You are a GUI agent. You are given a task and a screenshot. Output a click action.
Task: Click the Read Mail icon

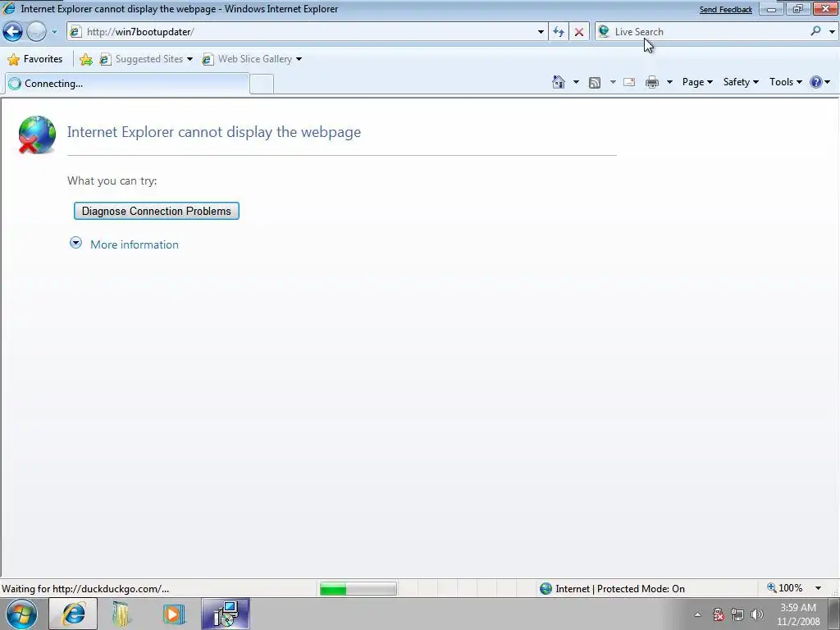[x=629, y=82]
